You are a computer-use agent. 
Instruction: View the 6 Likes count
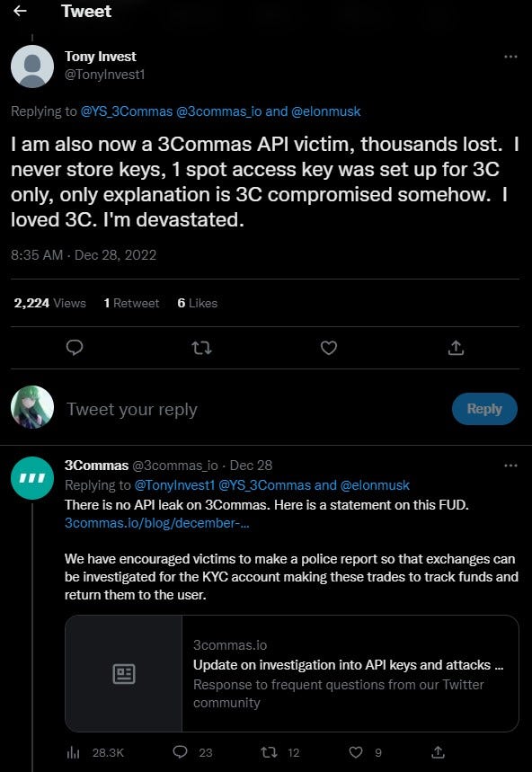[x=198, y=303]
